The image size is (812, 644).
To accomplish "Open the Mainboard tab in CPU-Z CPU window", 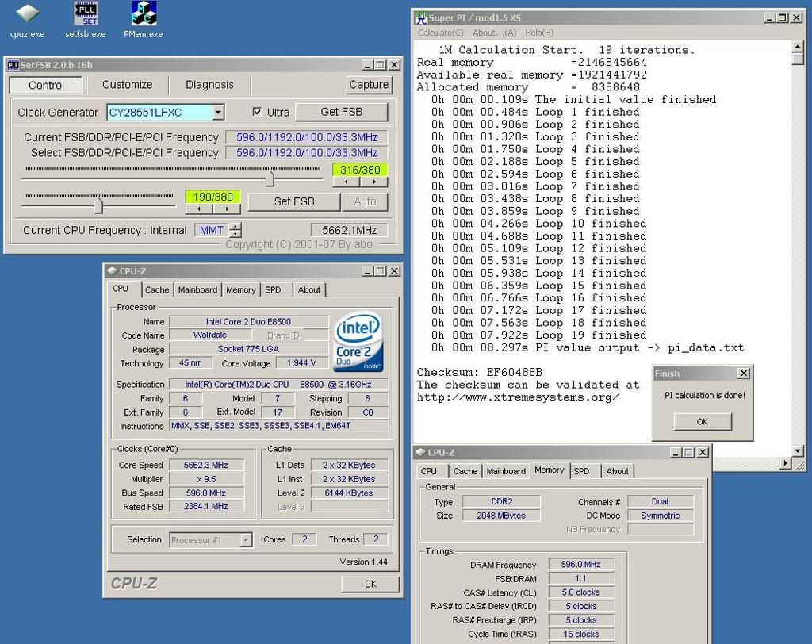I will [x=197, y=290].
